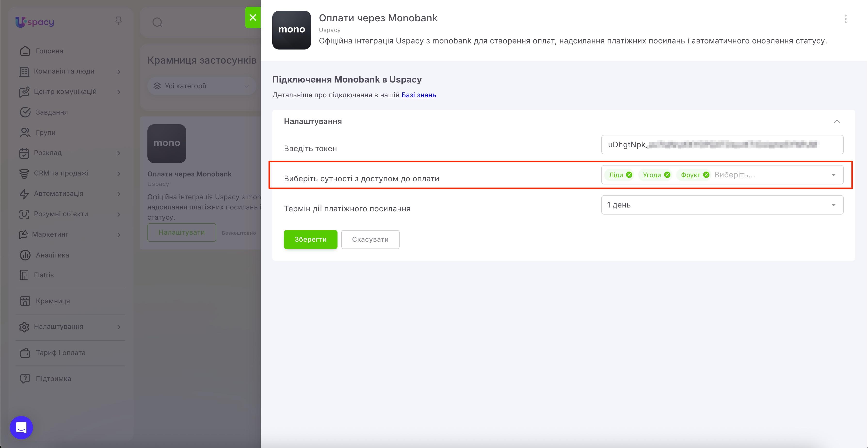Screen dimensions: 868x448
Task: Click the Маркетинг icon
Action: click(x=23, y=234)
